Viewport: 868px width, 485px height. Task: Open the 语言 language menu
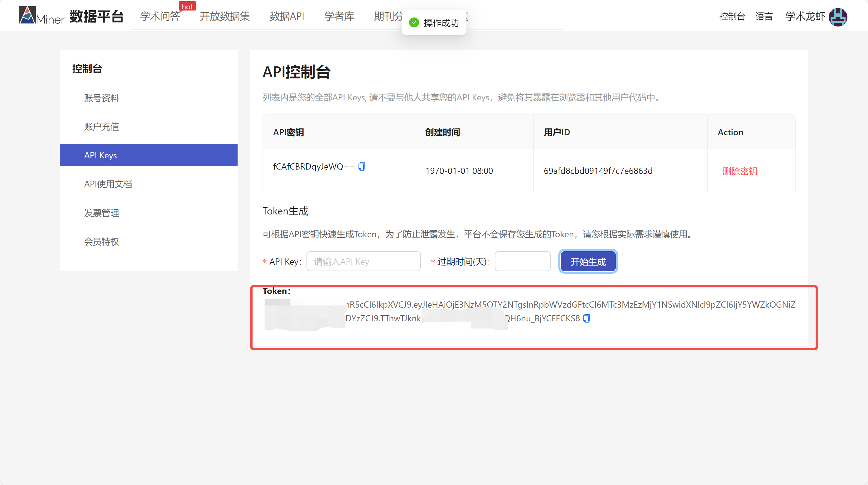click(x=764, y=17)
